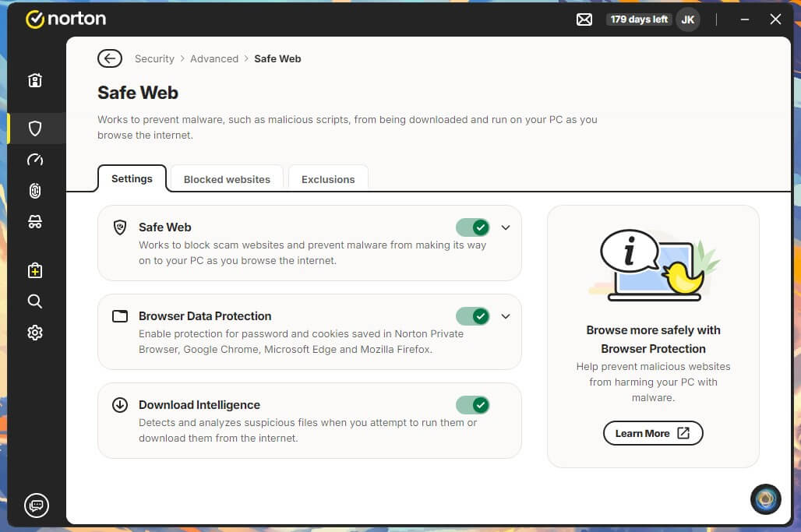Click the Browser Protection illustration
This screenshot has height=532, width=801.
pos(655,266)
